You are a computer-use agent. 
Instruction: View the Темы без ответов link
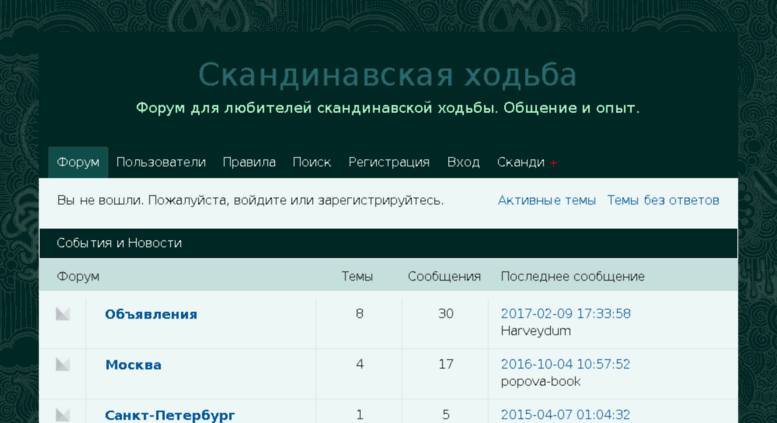pos(663,201)
